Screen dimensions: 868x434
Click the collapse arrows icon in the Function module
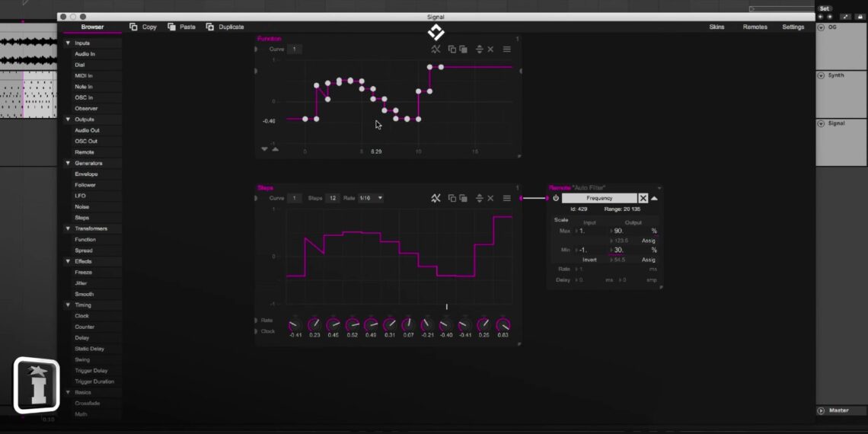coord(480,49)
